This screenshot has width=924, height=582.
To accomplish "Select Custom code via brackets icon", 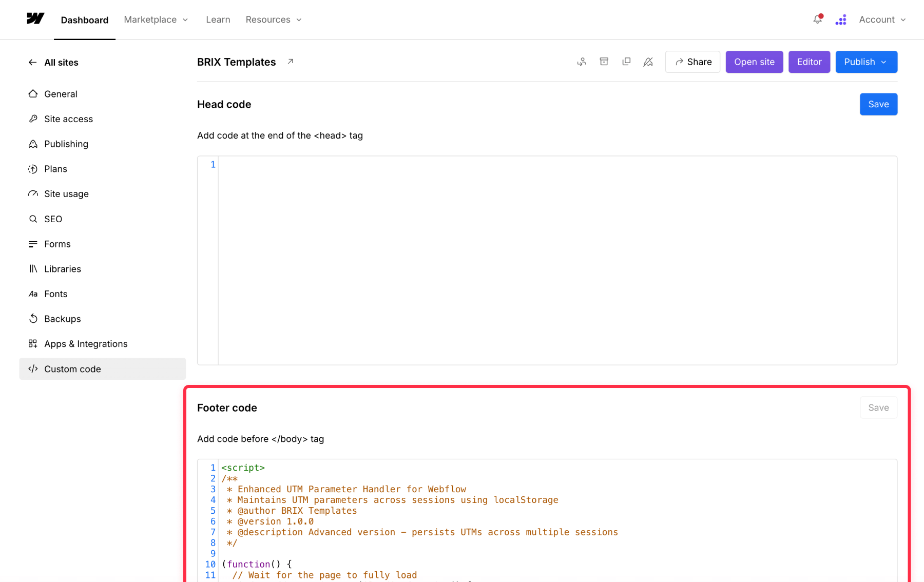I will (33, 368).
